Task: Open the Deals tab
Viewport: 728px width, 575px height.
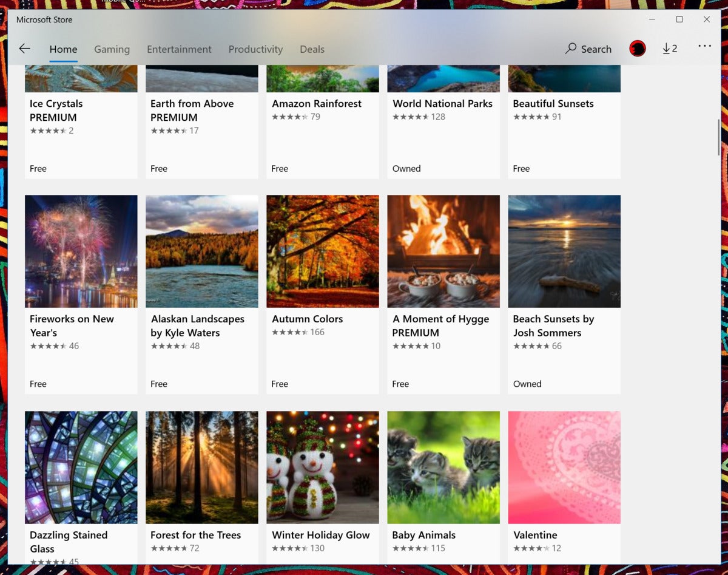Action: (x=312, y=49)
